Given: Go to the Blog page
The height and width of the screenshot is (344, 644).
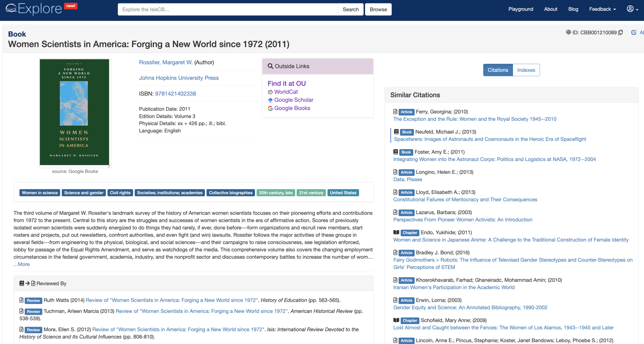Looking at the screenshot, I should coord(573,9).
